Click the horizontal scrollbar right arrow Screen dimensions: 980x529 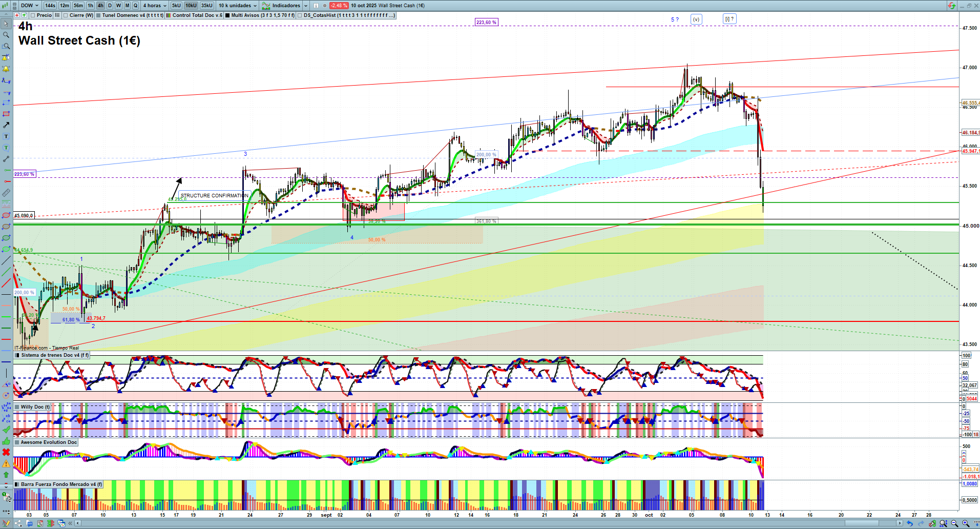900,523
